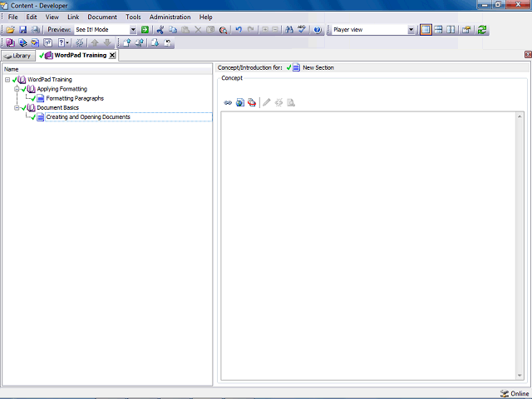Click the Redo arrow icon
This screenshot has height=399, width=532.
tap(251, 30)
